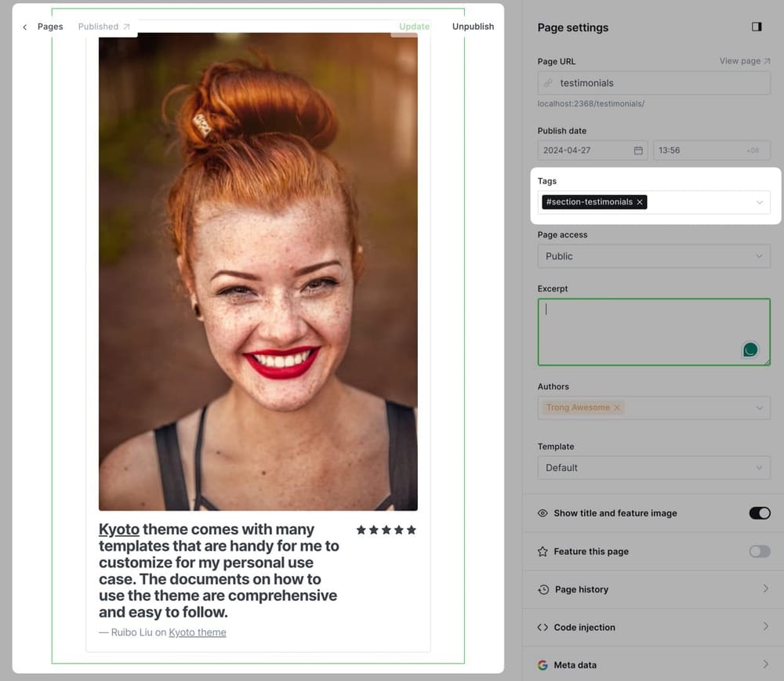Viewport: 784px width, 681px height.
Task: Remove the #section-testimonials tag
Action: (x=640, y=202)
